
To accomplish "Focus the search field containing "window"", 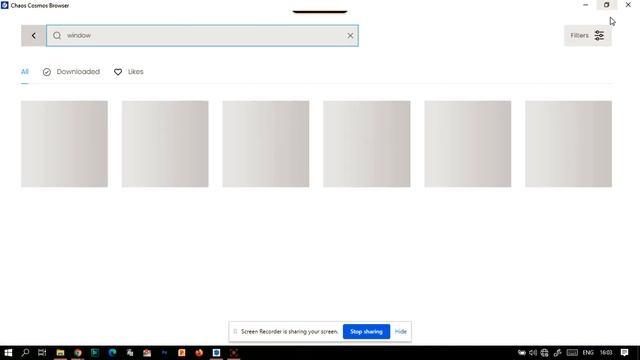I will (202, 36).
